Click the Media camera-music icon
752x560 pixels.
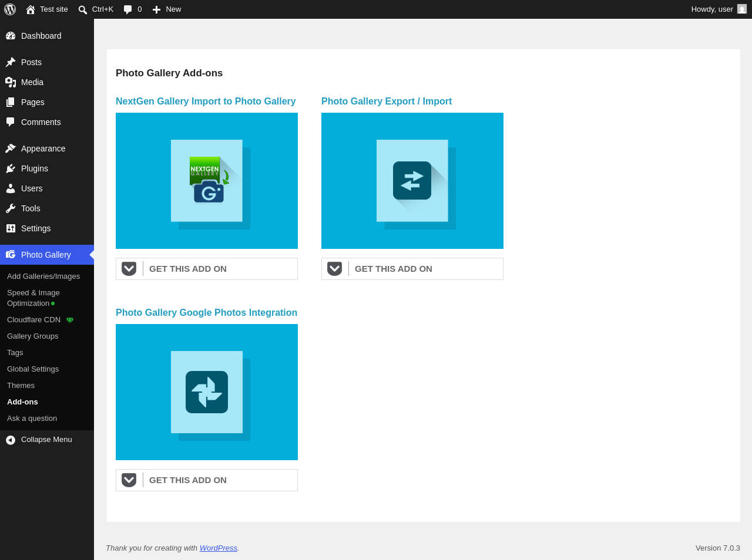click(x=11, y=82)
